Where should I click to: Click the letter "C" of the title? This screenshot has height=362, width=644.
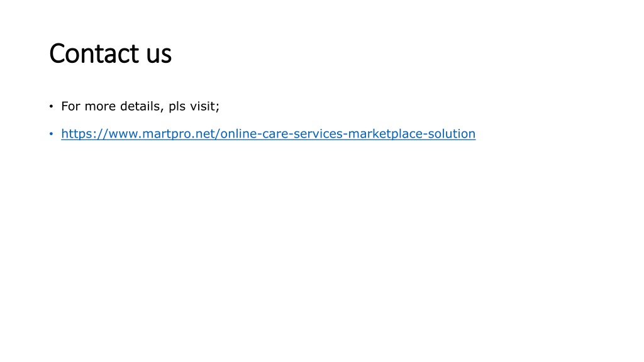coord(57,54)
